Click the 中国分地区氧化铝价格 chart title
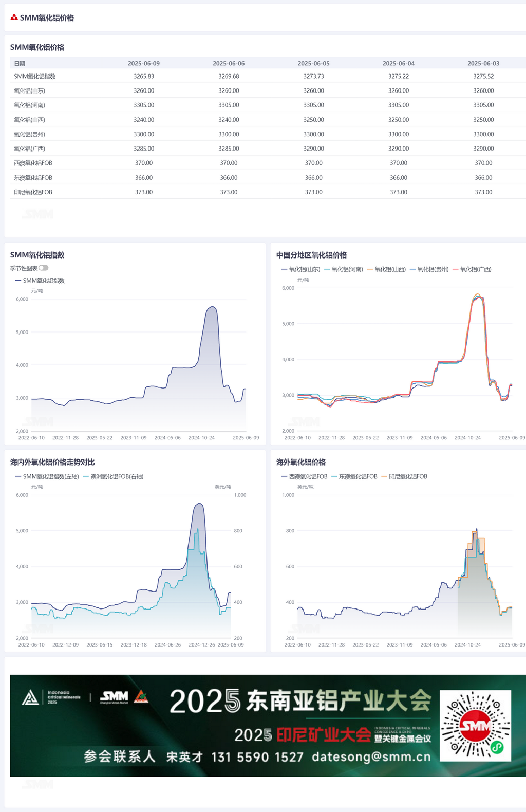 coord(311,255)
